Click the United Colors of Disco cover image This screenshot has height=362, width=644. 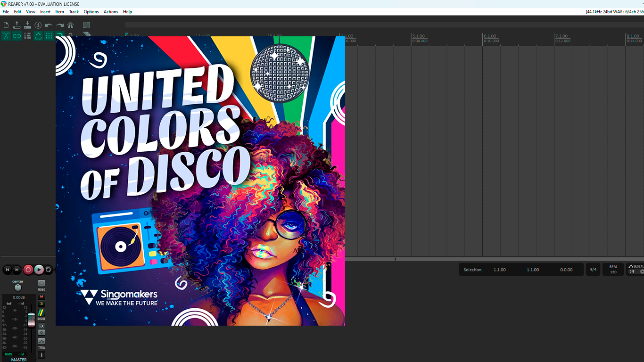(x=200, y=181)
